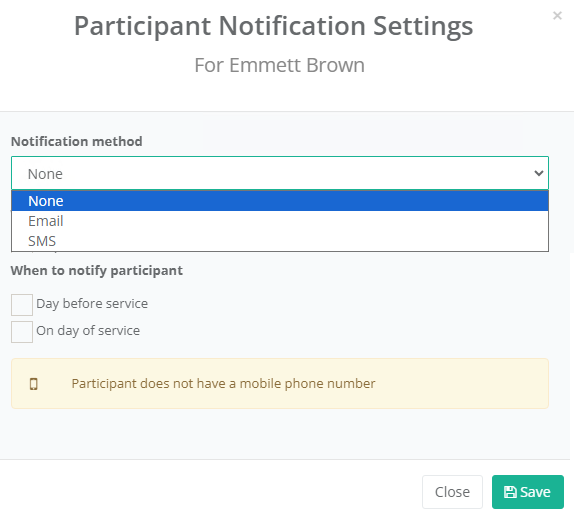574x514 pixels.
Task: Click the Notification method select box showing None
Action: [280, 173]
